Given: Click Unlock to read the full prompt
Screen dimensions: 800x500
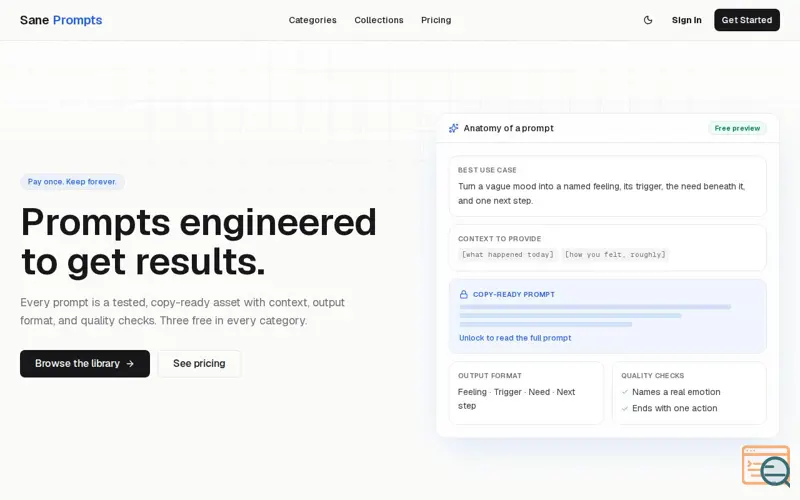Looking at the screenshot, I should (515, 338).
